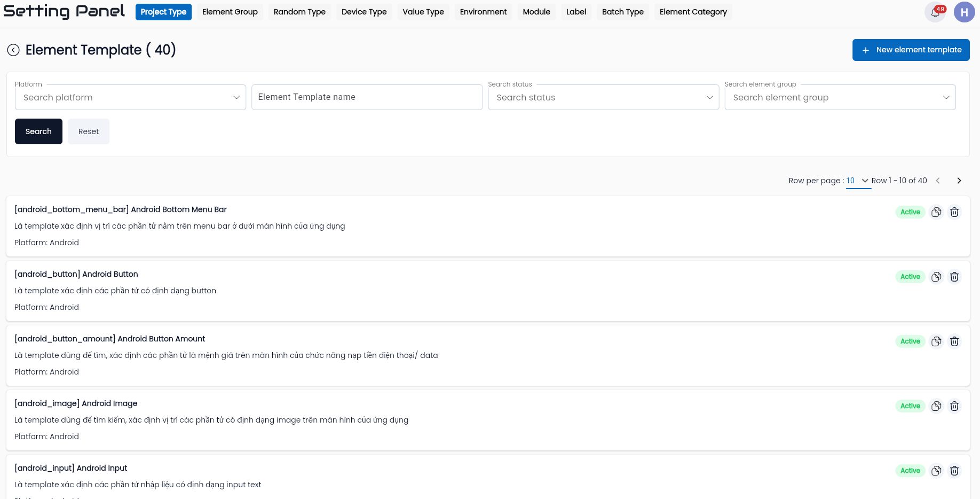Switch to the Element Group tab
The width and height of the screenshot is (980, 499).
pyautogui.click(x=230, y=12)
